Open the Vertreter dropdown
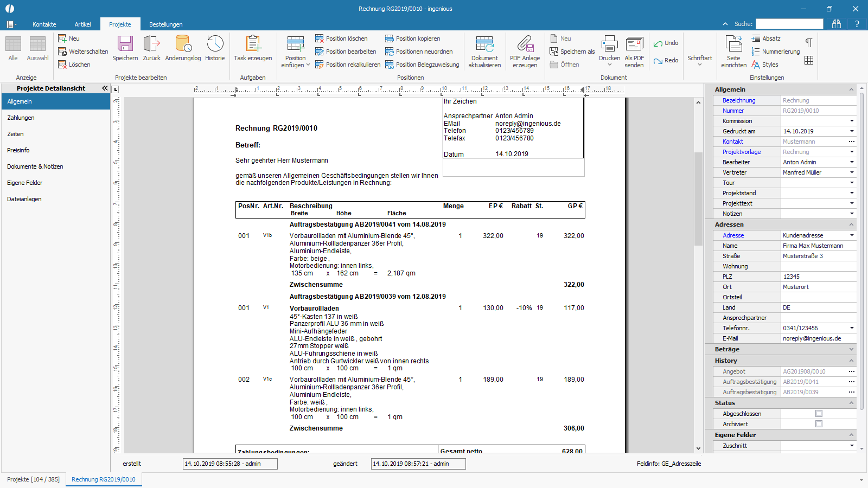This screenshot has width=868, height=488. pos(852,172)
